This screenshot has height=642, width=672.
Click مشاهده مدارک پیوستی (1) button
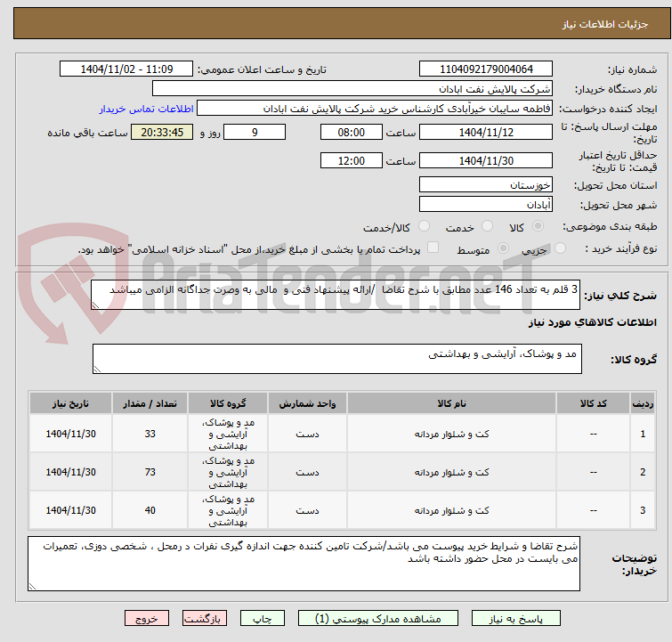point(378,619)
